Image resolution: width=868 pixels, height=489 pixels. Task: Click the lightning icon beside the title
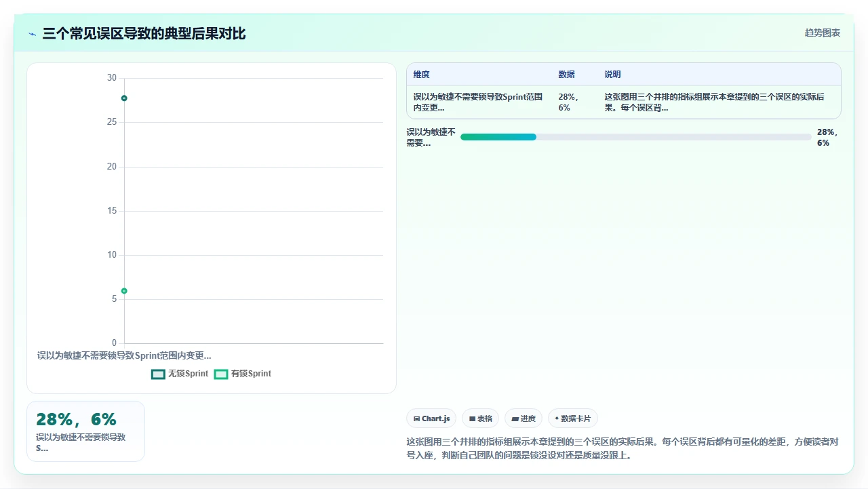coord(33,34)
